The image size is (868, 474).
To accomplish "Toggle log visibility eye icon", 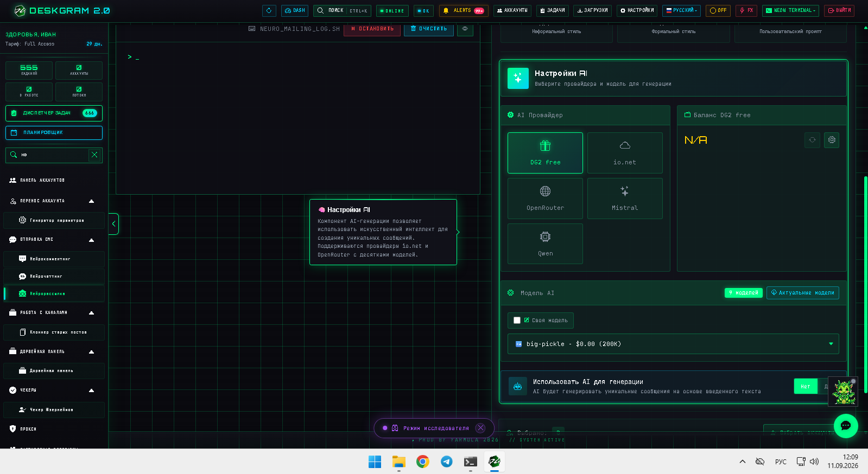I will (465, 29).
